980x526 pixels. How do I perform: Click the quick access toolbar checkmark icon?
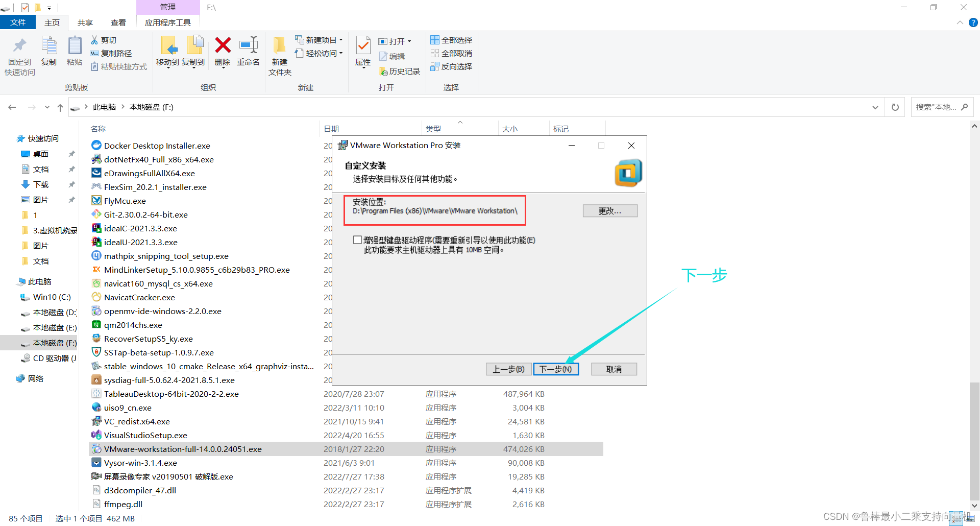tap(25, 8)
